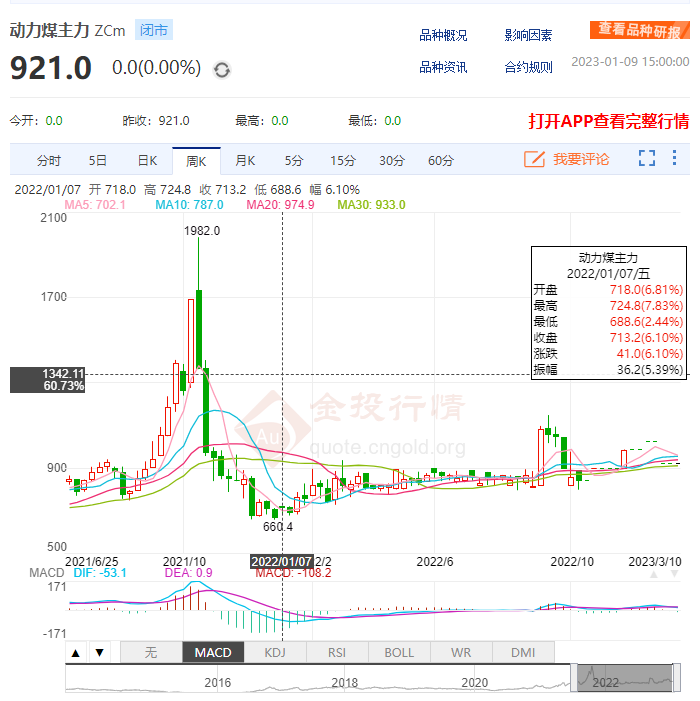Open the 品种资讯 link
This screenshot has height=701, width=700.
(x=443, y=68)
